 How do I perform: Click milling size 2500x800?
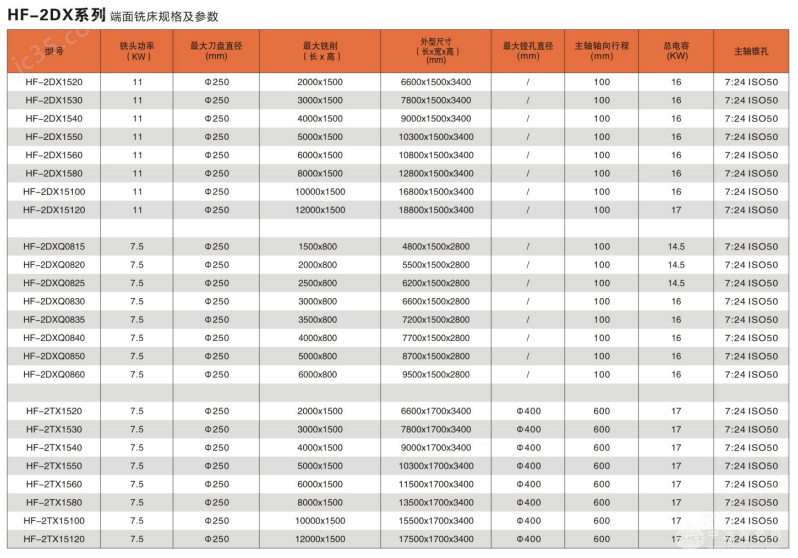point(318,283)
